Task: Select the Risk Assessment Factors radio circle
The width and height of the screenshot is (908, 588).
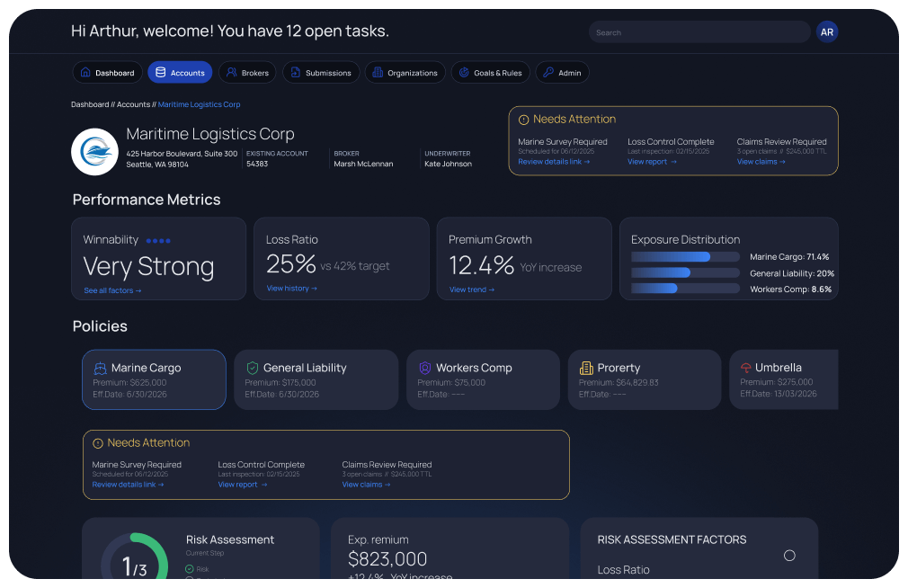Action: 789,556
